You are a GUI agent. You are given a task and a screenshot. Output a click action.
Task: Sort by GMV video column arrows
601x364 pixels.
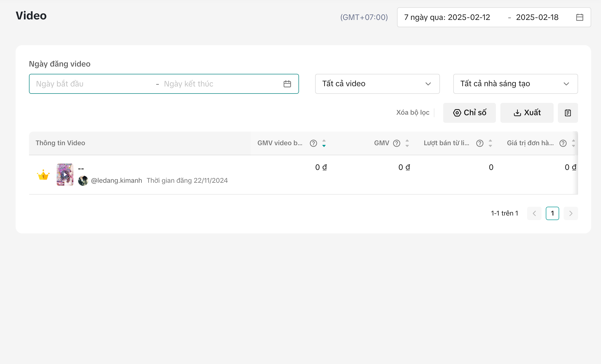coord(324,143)
